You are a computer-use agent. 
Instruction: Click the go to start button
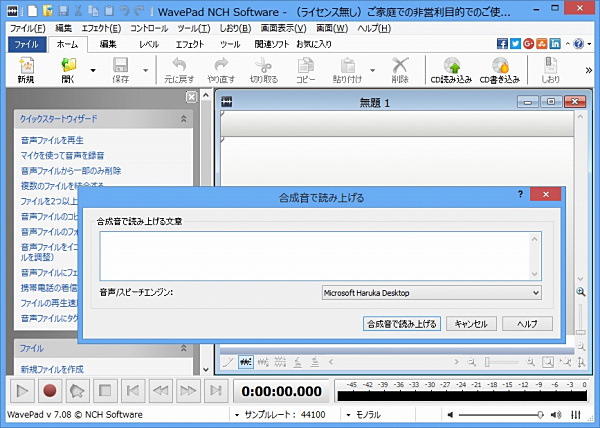point(133,391)
